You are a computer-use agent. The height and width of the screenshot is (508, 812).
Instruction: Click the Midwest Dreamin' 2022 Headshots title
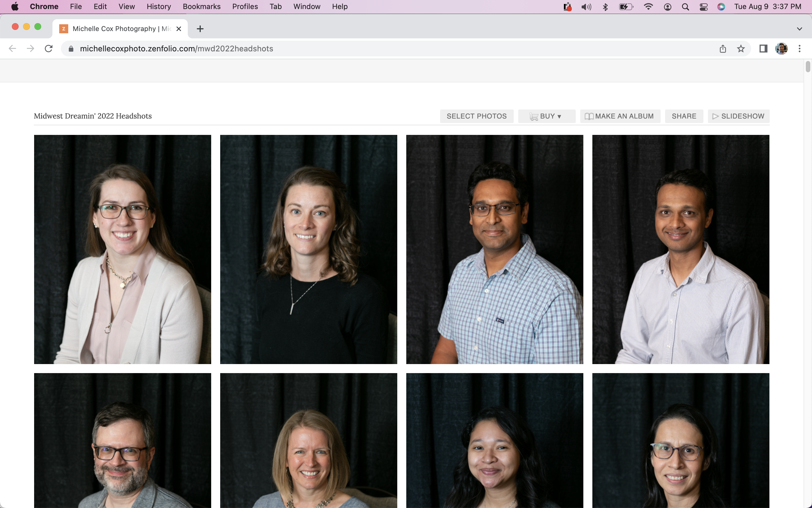pyautogui.click(x=92, y=116)
